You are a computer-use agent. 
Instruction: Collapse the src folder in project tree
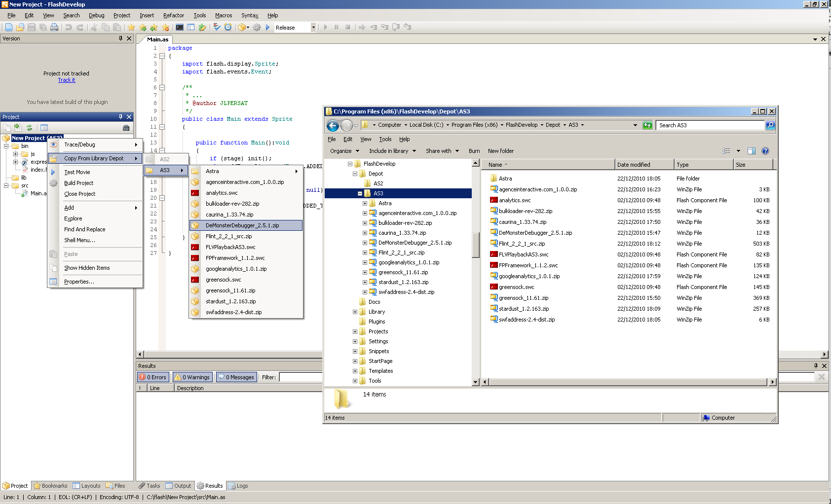[x=6, y=185]
